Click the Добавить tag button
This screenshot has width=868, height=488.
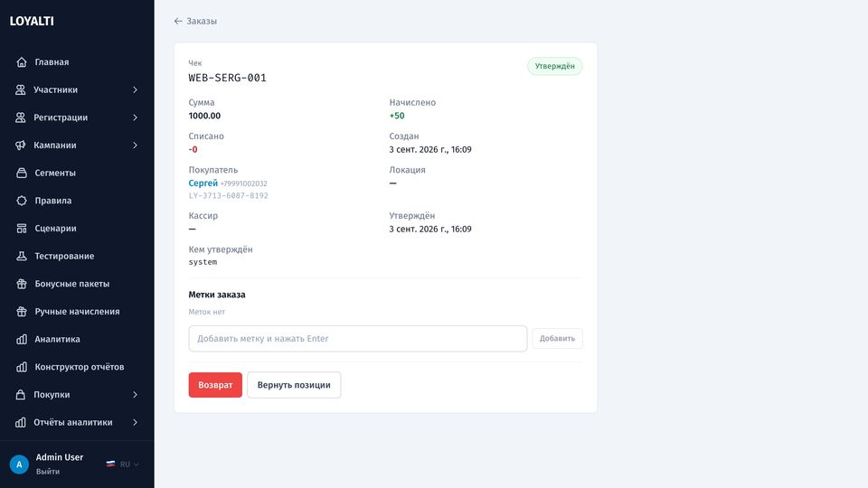pos(558,339)
